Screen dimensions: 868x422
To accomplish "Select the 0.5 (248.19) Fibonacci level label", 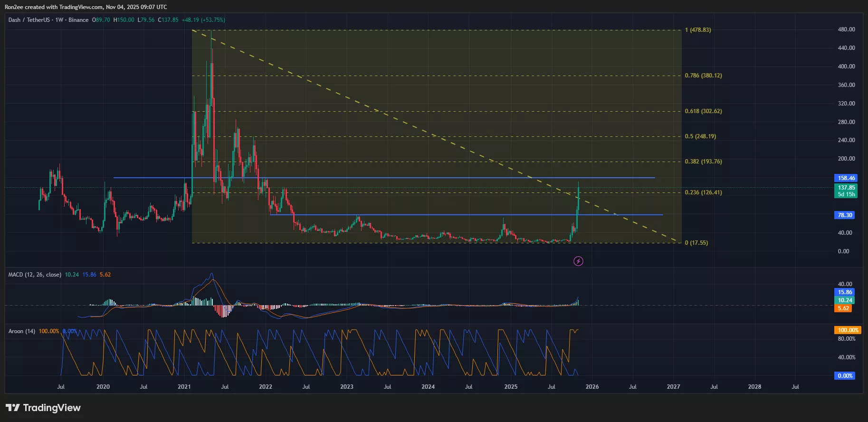I will click(700, 136).
